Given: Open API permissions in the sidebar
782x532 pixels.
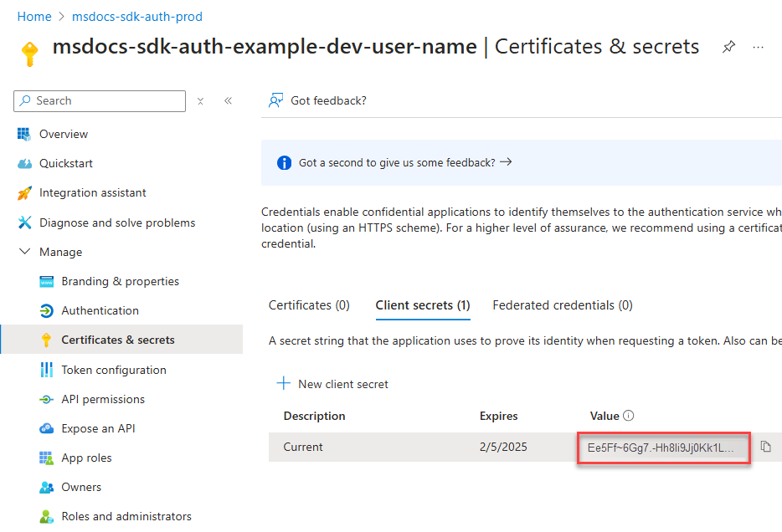Looking at the screenshot, I should click(103, 399).
